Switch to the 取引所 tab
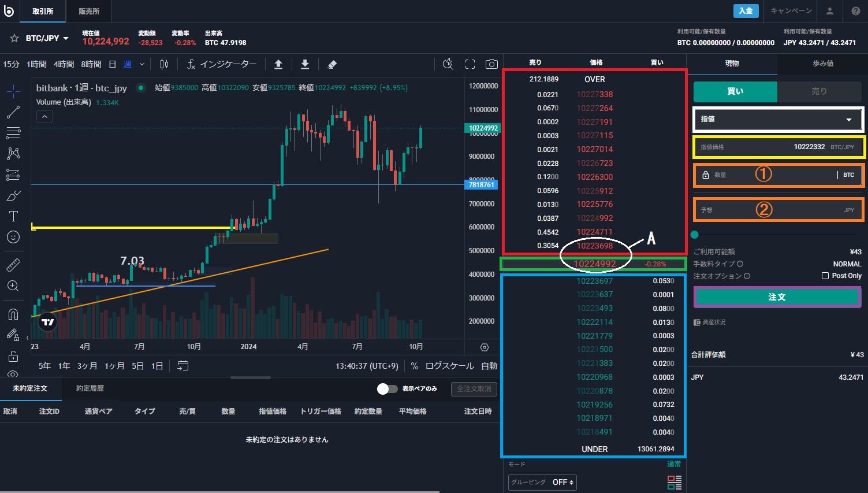Image resolution: width=868 pixels, height=493 pixels. coord(42,11)
